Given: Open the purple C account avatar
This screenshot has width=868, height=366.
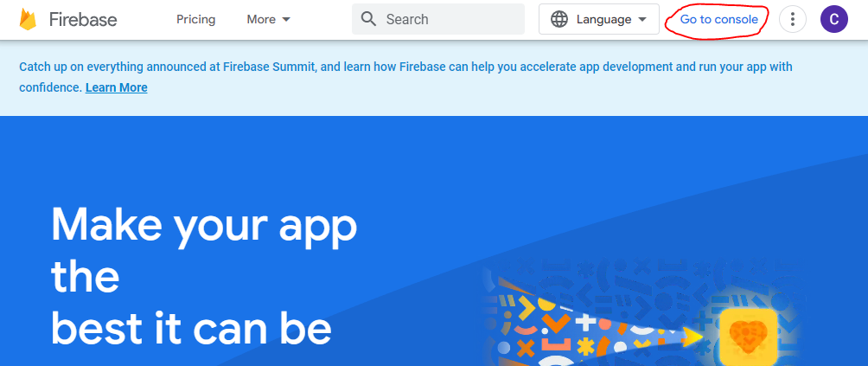Looking at the screenshot, I should pyautogui.click(x=834, y=19).
